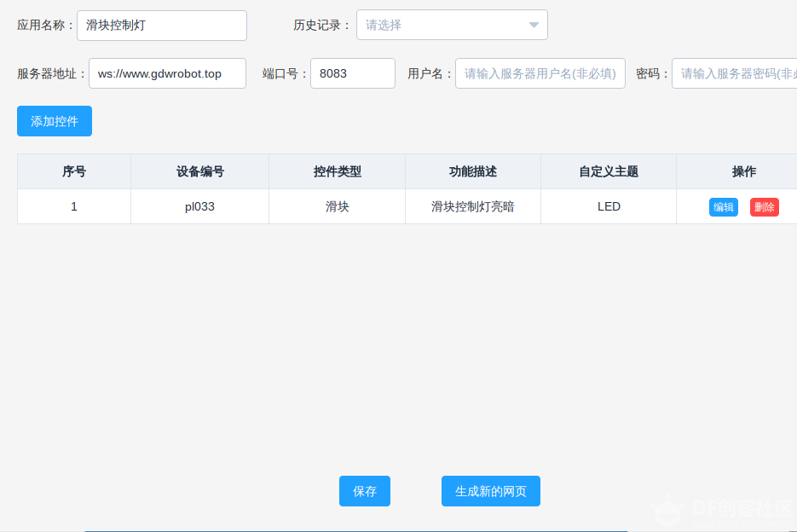
Task: Open the 历史记录 dropdown menu
Action: click(x=451, y=25)
